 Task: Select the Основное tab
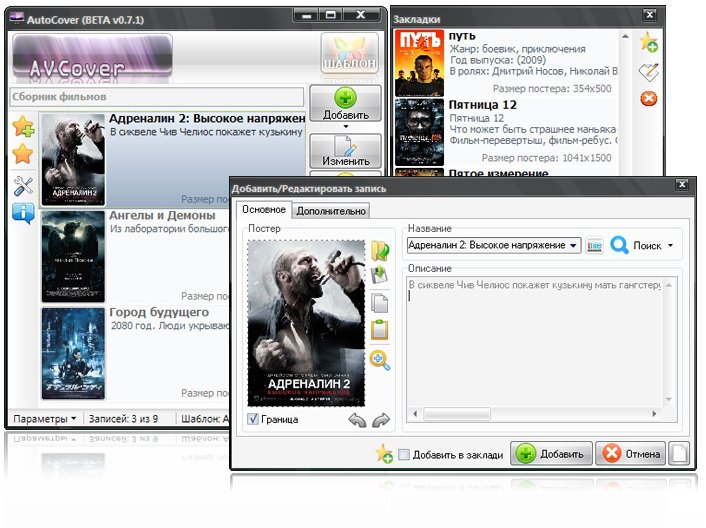pos(263,210)
